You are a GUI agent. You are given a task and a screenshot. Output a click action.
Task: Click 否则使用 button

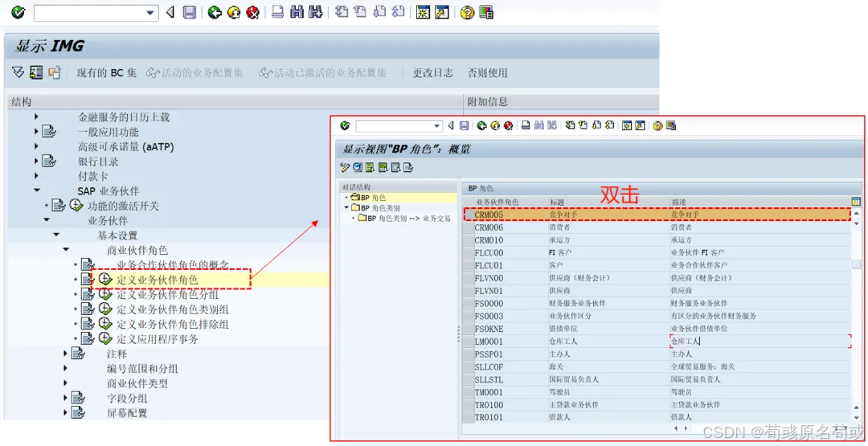[487, 72]
